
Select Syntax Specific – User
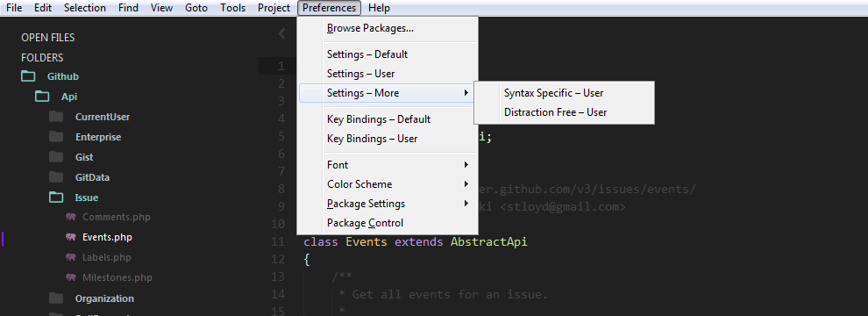[564, 93]
